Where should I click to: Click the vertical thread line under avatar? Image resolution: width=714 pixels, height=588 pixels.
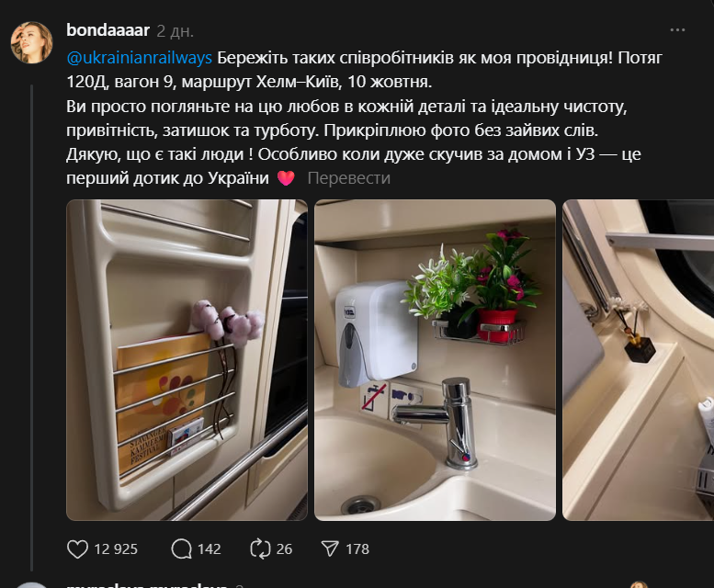click(32, 328)
